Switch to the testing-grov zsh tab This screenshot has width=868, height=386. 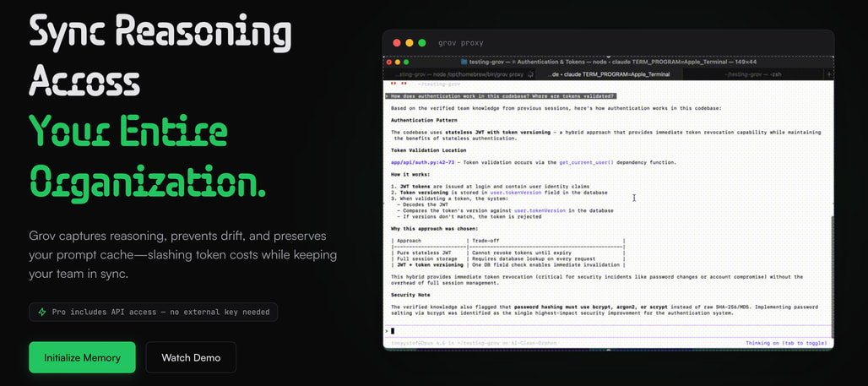(752, 74)
